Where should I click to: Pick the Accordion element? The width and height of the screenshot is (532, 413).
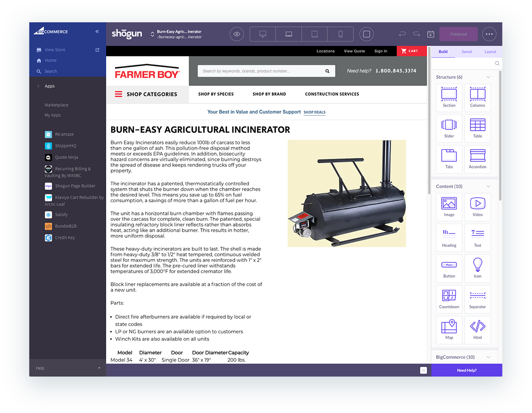point(477,159)
